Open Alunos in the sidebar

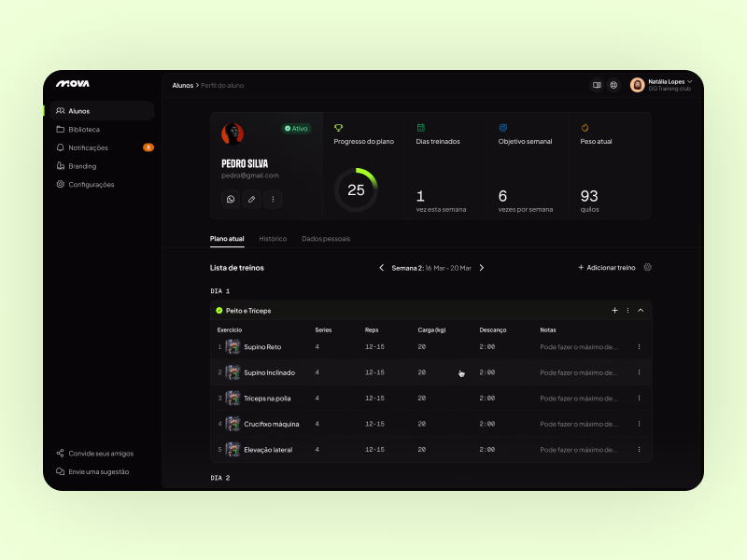pyautogui.click(x=102, y=111)
